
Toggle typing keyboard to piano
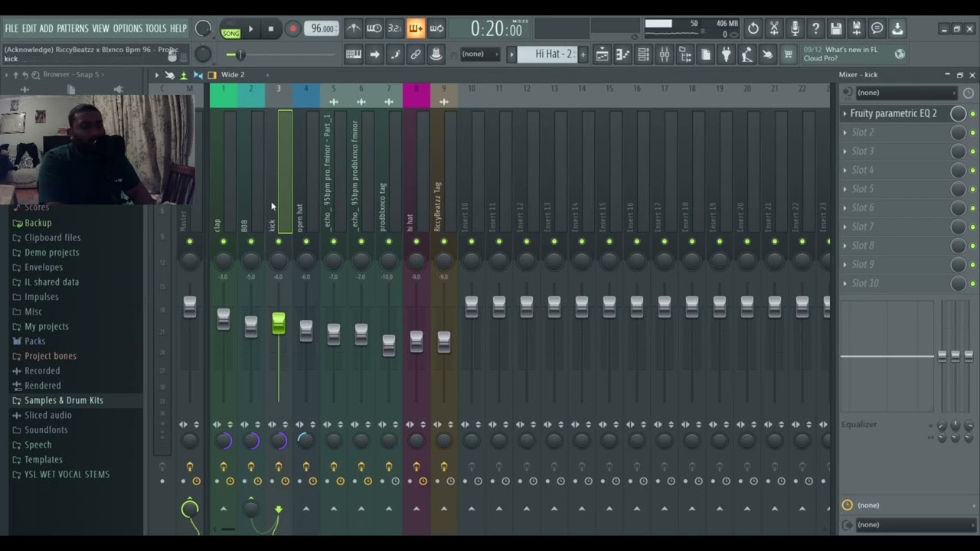[354, 54]
